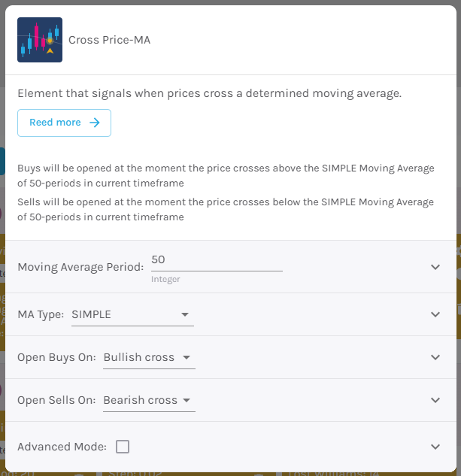Viewport: 461px width, 476px height.
Task: Click the Cross Price-MA candlestick icon
Action: point(40,40)
